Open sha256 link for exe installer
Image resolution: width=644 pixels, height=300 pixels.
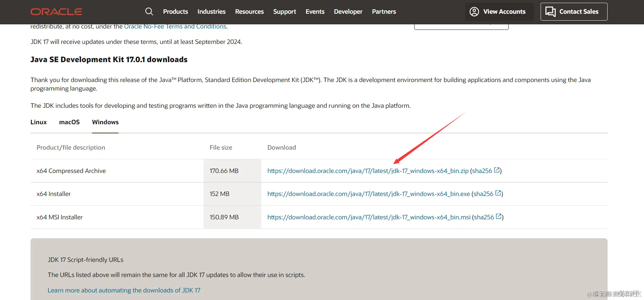483,194
